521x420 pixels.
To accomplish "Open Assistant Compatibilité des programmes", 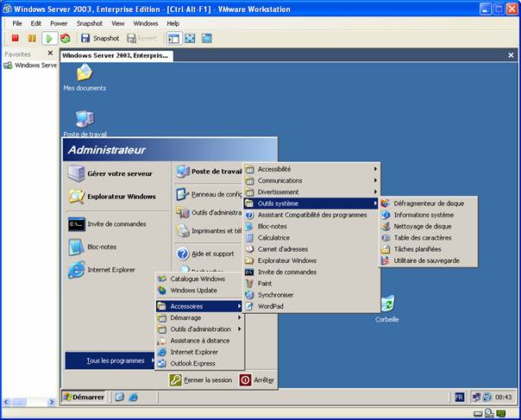I will pos(311,215).
